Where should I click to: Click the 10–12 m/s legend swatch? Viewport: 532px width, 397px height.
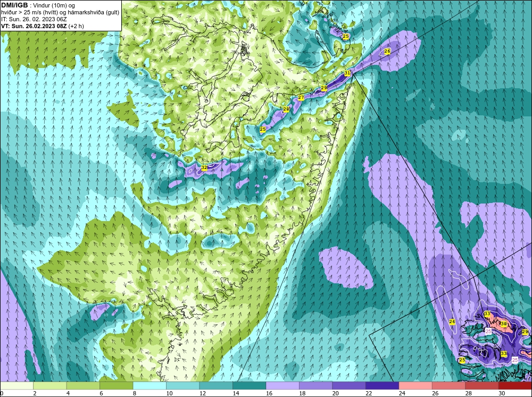[183, 385]
